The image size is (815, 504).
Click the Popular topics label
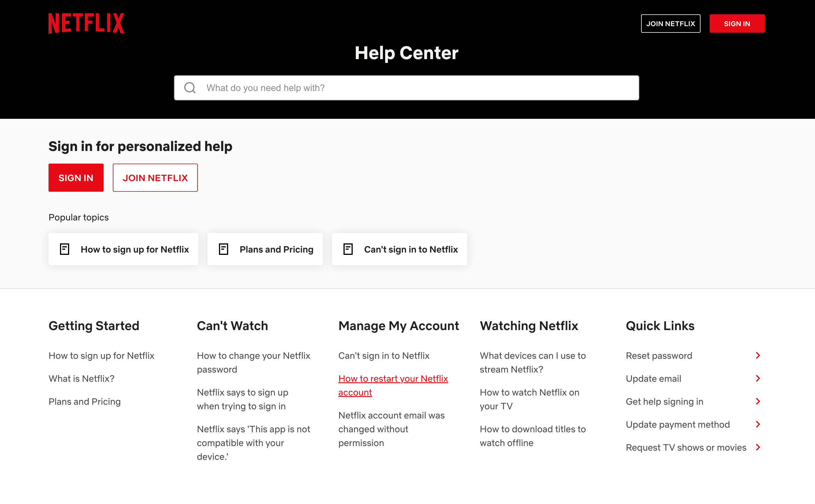(x=79, y=217)
